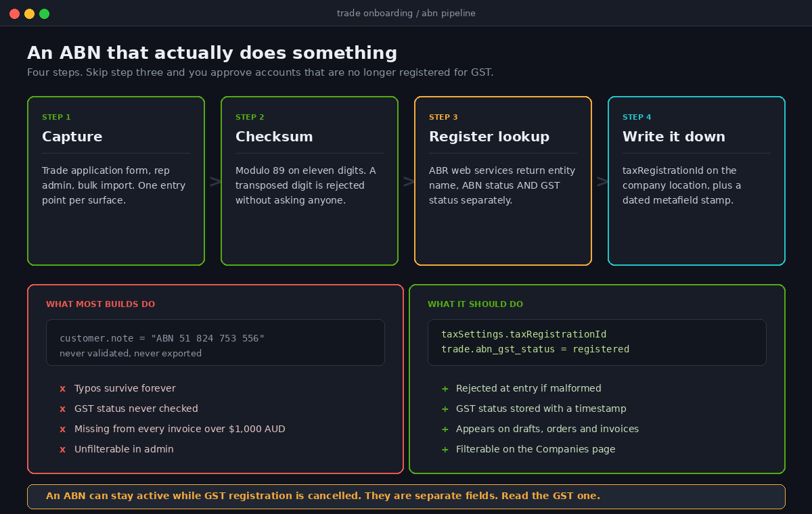Screen dimensions: 812x514
Task: Click the green plus beside 'Appears on drafts'
Action: [x=445, y=429]
